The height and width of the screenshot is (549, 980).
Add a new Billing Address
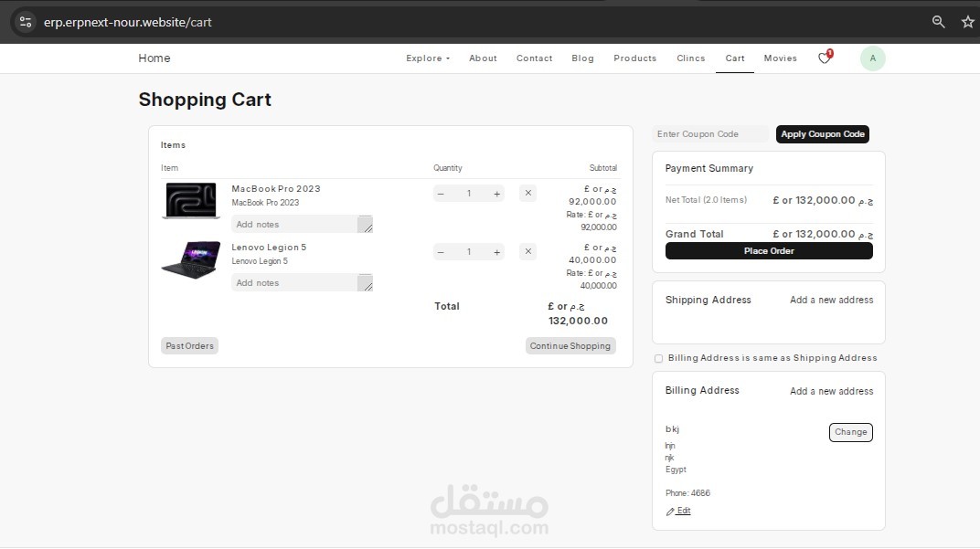(831, 391)
